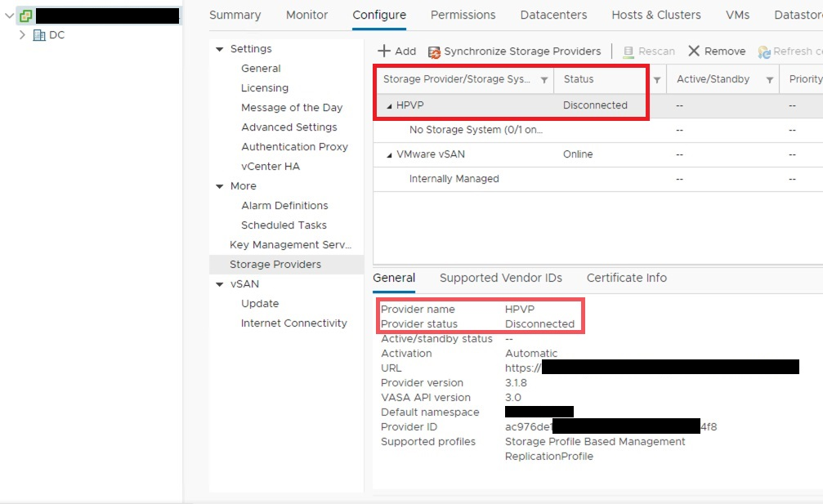Open filter on Storage Provider column
This screenshot has width=823, height=504.
(x=544, y=80)
